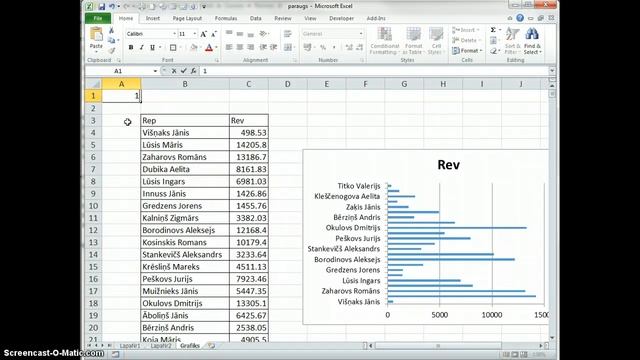Toggle Align Text Left
The image size is (640, 360).
229,48
